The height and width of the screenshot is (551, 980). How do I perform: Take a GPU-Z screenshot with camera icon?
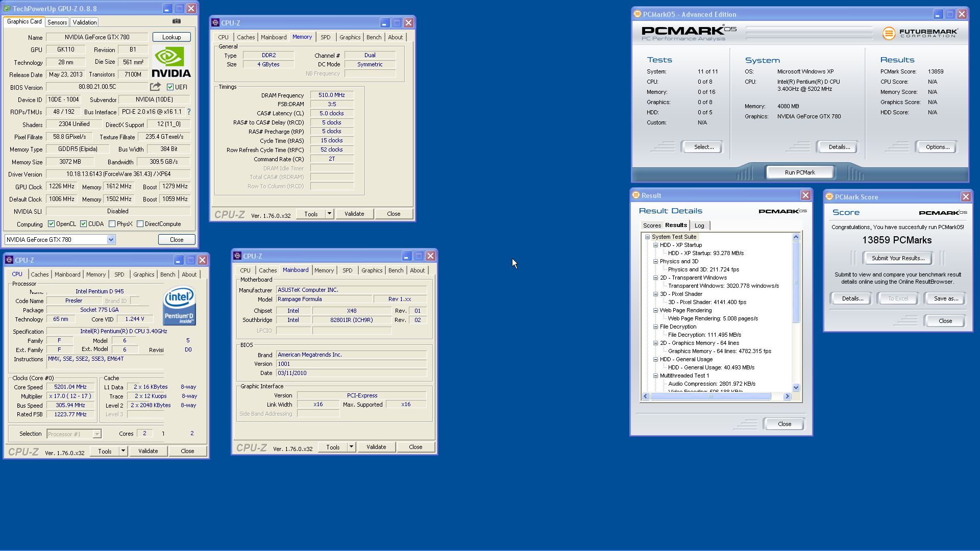(177, 21)
